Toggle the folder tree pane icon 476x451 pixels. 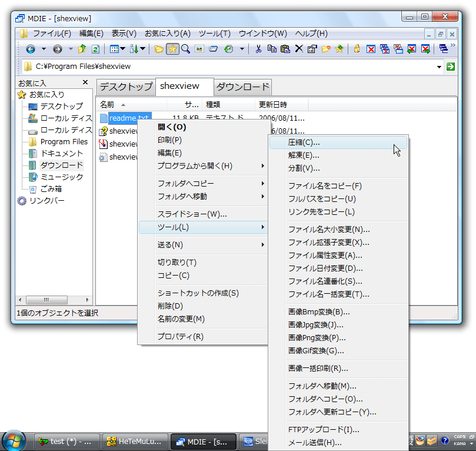click(159, 49)
